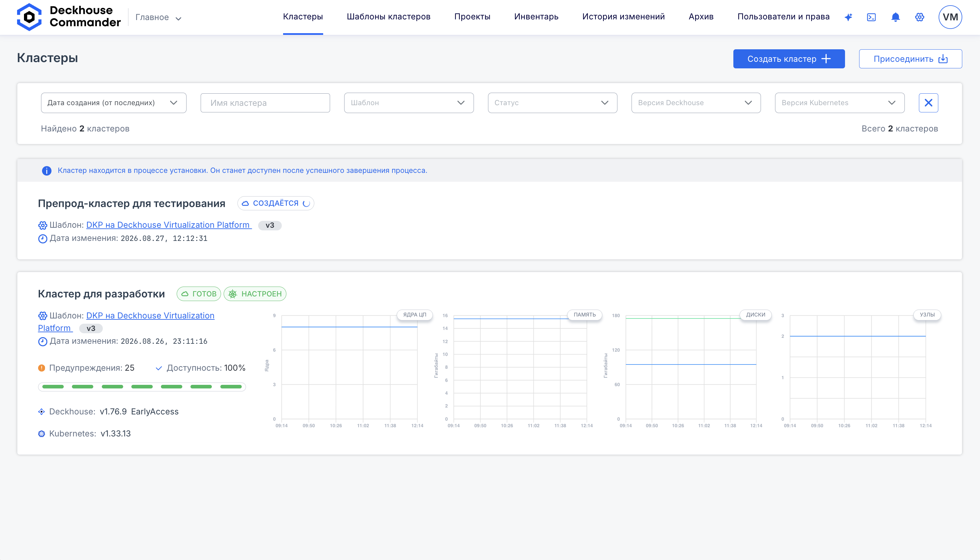Click the СОЗДАЁТСЯ status badge
Viewport: 980px width, 560px height.
click(x=276, y=203)
